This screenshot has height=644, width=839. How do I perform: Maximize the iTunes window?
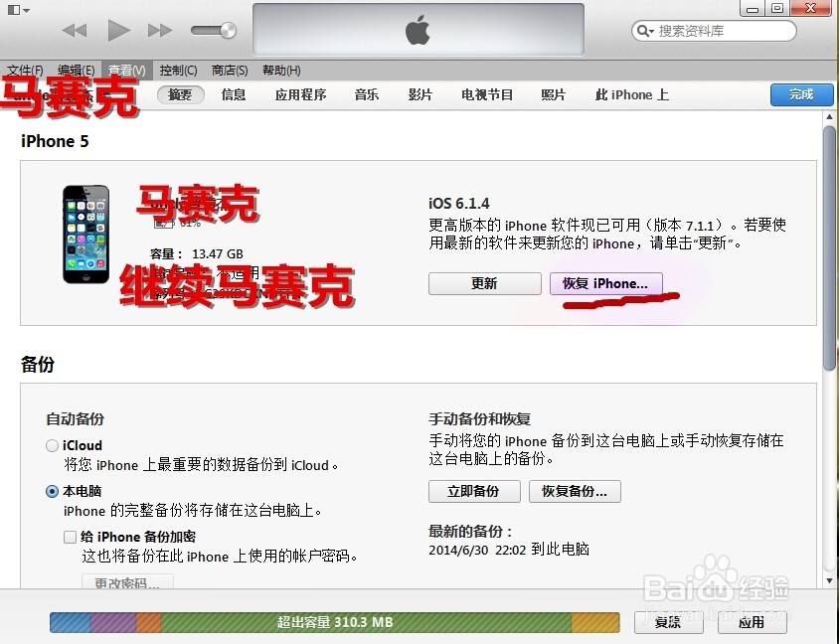coord(777,8)
